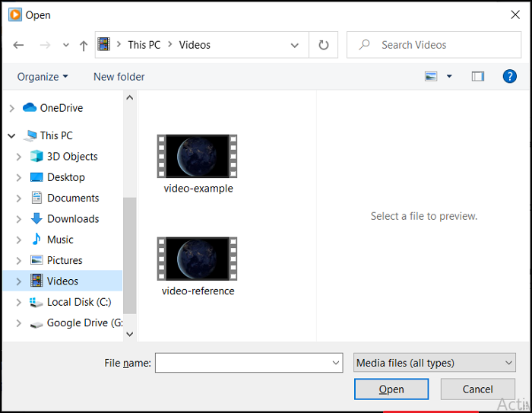Refresh the Videos folder listing
This screenshot has width=532, height=413.
[x=324, y=45]
